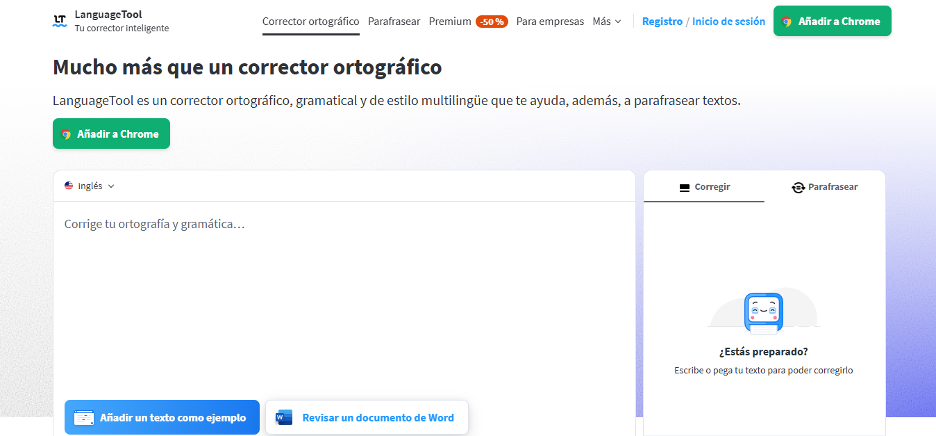Click the Parafrasear tab refresh icon
The image size is (936, 436).
click(798, 187)
